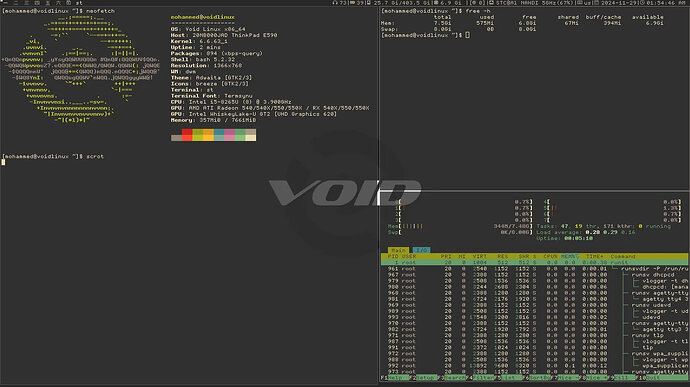This screenshot has width=690, height=387.
Task: Select htop row PID 971 runsv tlp
Action: [x=535, y=335]
